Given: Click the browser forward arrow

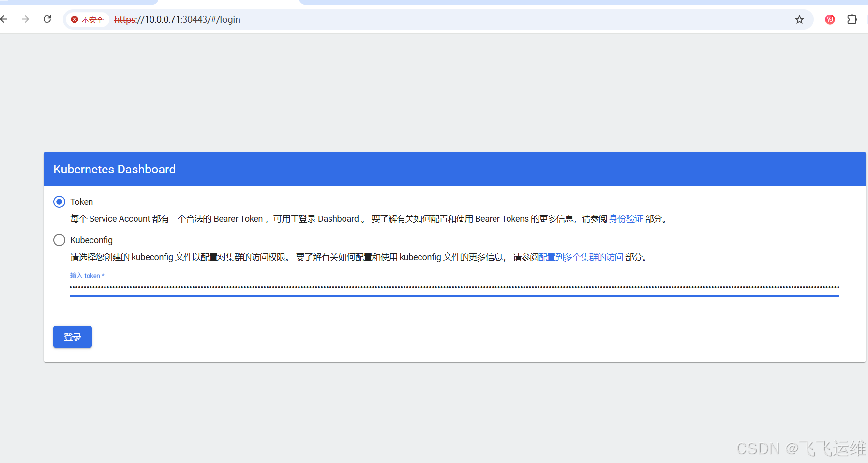Looking at the screenshot, I should click(x=26, y=19).
